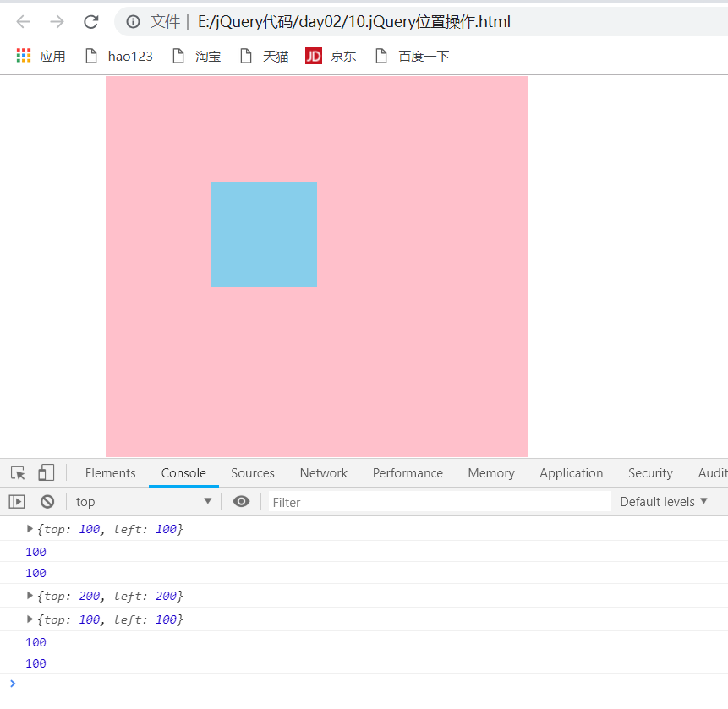
Task: Toggle the device toolbar icon
Action: coord(46,473)
